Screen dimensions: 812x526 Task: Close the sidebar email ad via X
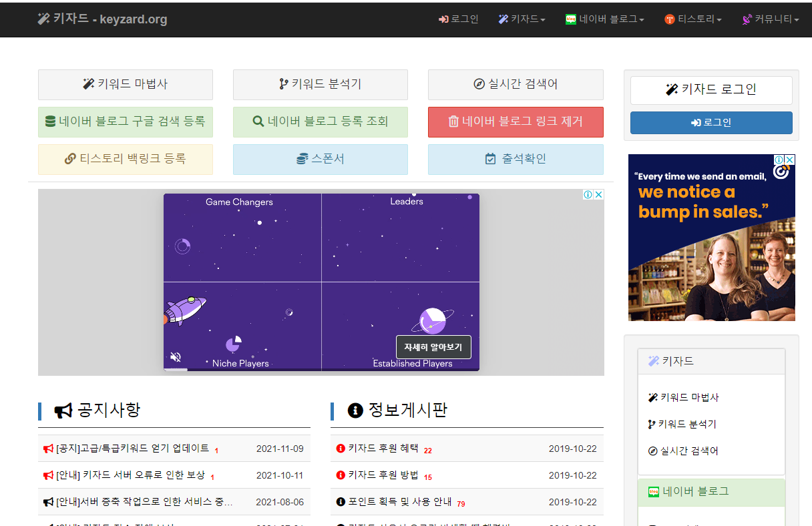[x=790, y=160]
